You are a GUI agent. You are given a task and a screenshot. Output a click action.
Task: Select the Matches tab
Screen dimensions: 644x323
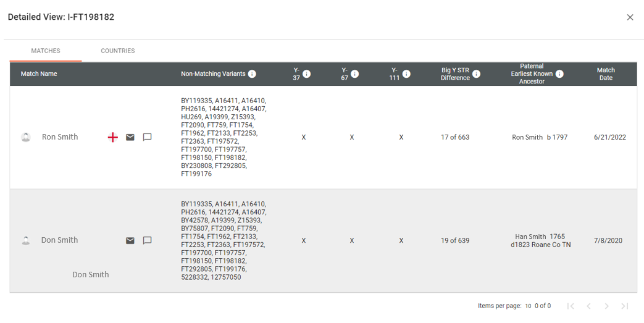coord(46,51)
